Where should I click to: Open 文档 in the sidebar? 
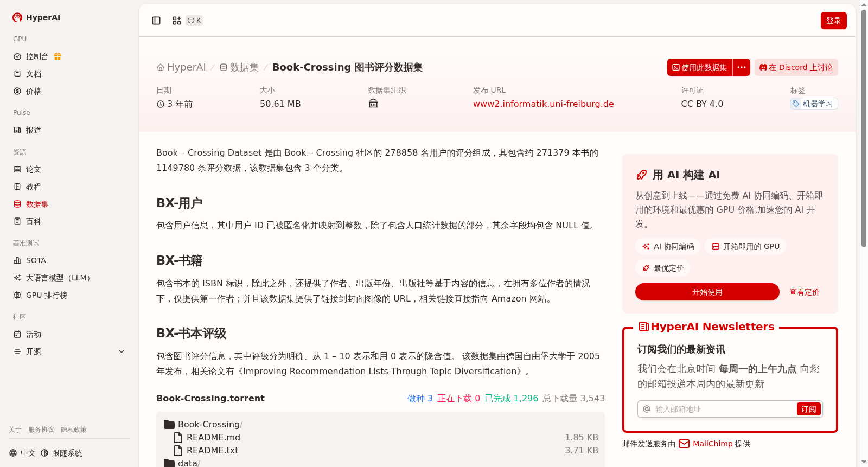(x=34, y=74)
